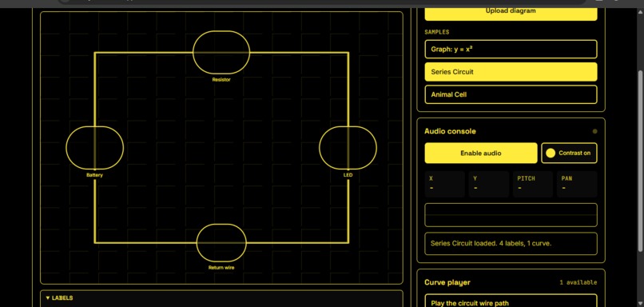This screenshot has width=644, height=307.
Task: Click 'Series Circuit loaded. 4 labels, 1 curve.' status
Action: coord(511,244)
